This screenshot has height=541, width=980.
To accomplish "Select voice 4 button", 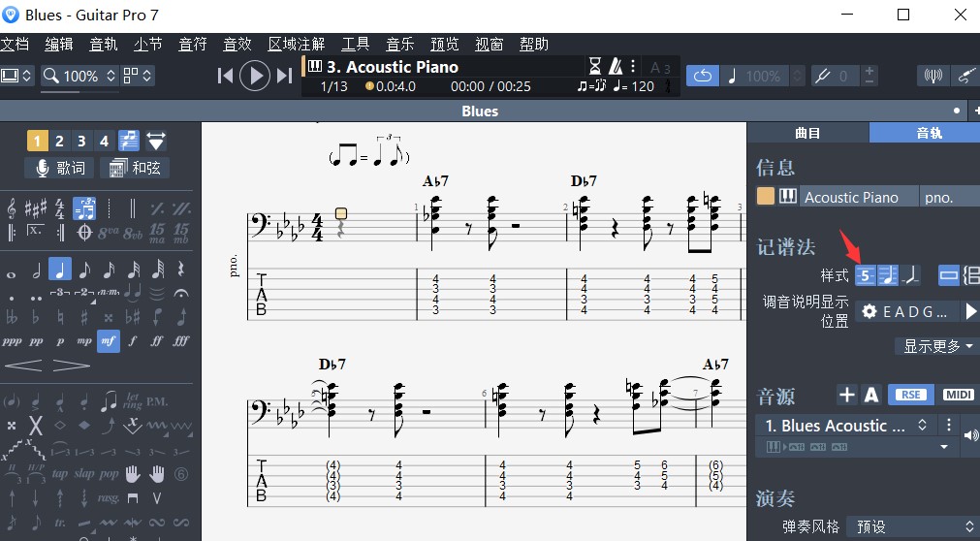I will pos(104,141).
